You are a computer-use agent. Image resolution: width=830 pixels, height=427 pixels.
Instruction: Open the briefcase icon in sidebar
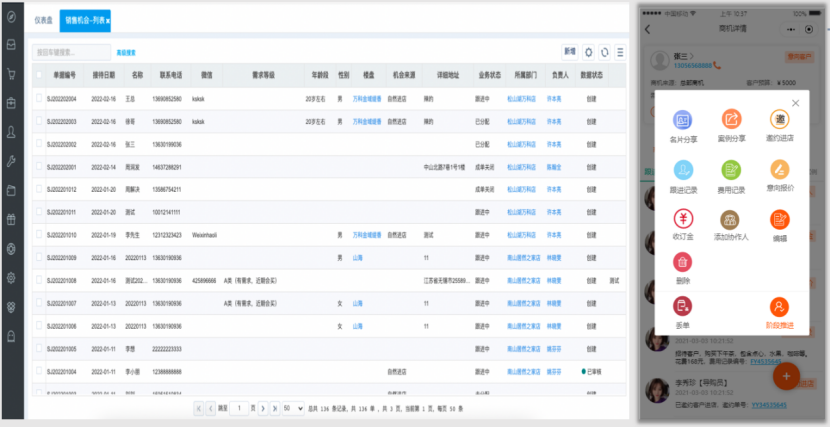[11, 103]
